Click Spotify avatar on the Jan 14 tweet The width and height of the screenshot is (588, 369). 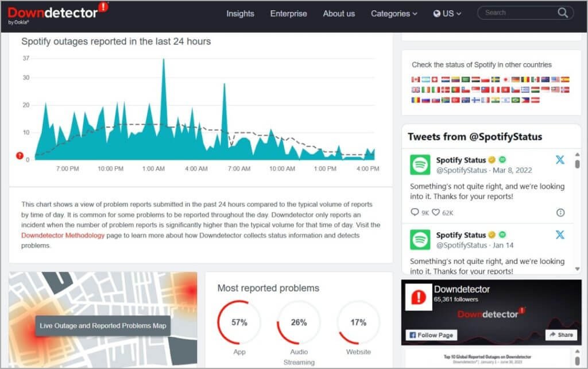point(420,240)
